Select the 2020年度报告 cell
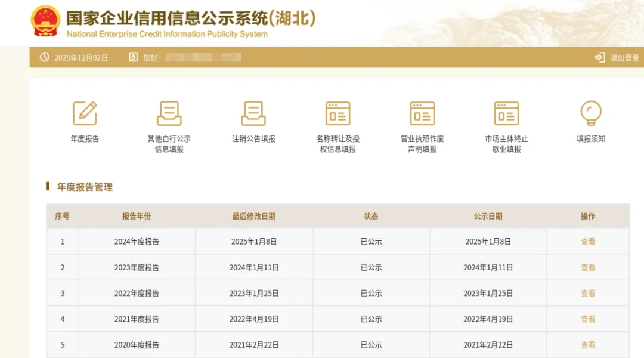Image resolution: width=644 pixels, height=358 pixels. [137, 345]
